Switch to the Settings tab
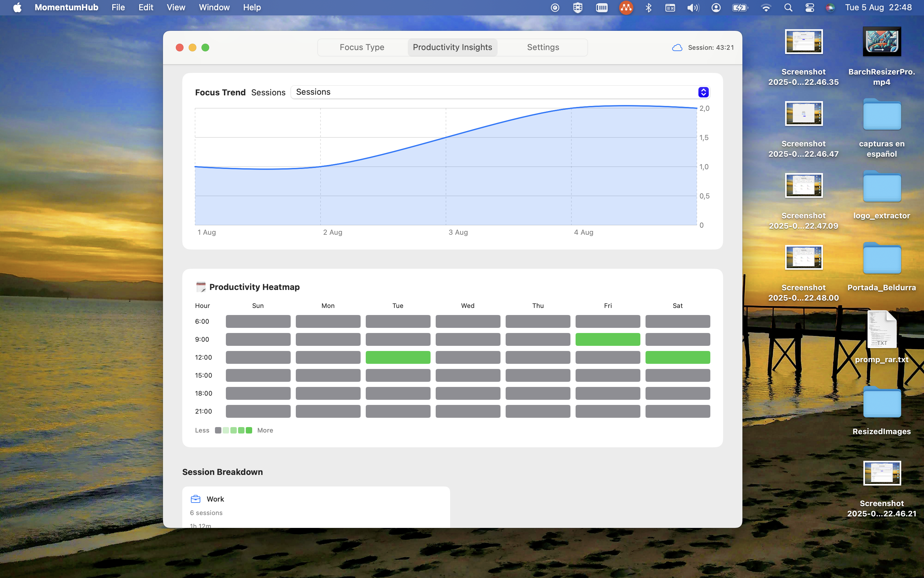This screenshot has height=578, width=924. click(x=543, y=48)
